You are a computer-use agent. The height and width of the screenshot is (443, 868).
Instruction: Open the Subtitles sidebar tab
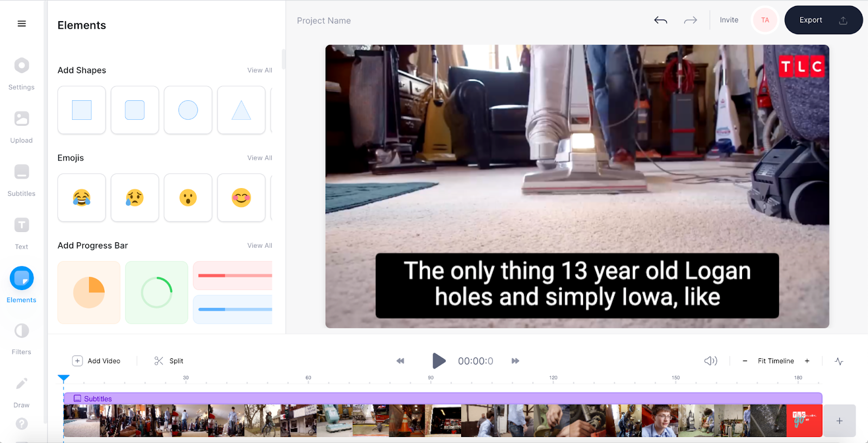click(x=22, y=181)
